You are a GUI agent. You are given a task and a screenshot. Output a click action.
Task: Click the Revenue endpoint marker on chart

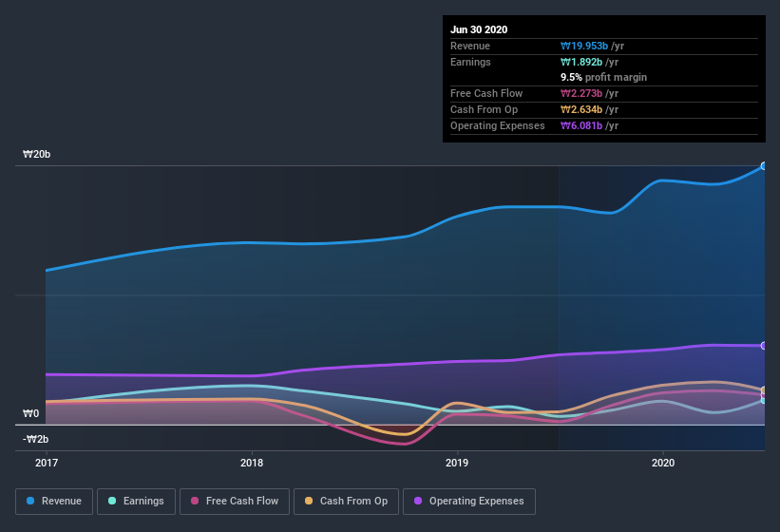tap(764, 166)
